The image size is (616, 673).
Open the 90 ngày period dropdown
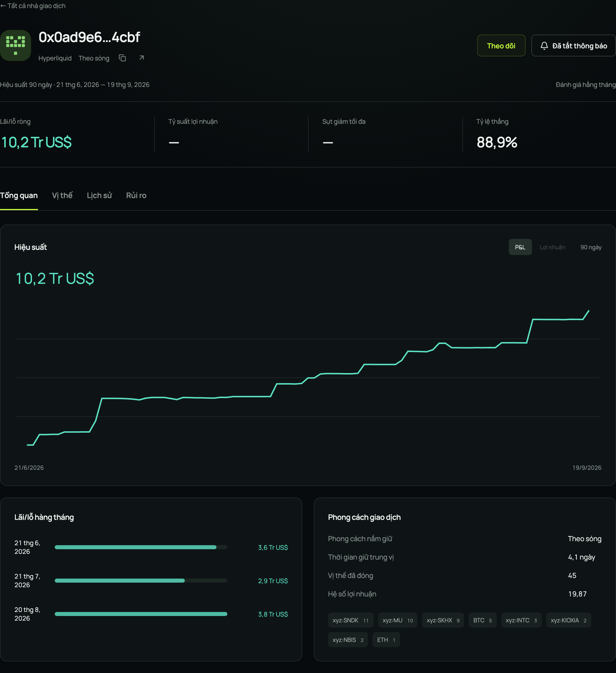pyautogui.click(x=591, y=247)
